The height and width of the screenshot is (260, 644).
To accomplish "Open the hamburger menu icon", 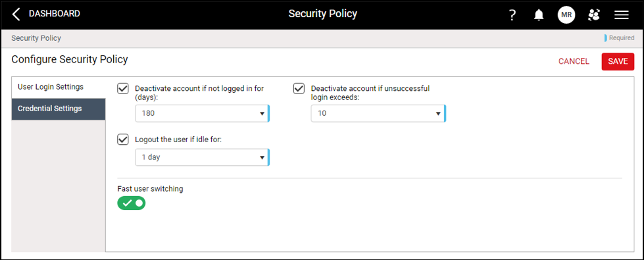I will click(622, 14).
